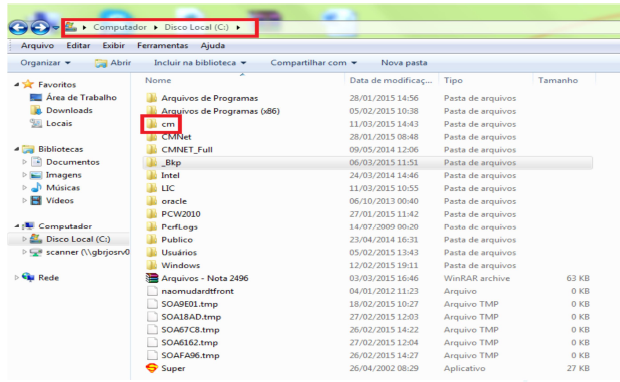Open Incluir na biblioteca dropdown
This screenshot has width=620, height=382.
(200, 63)
